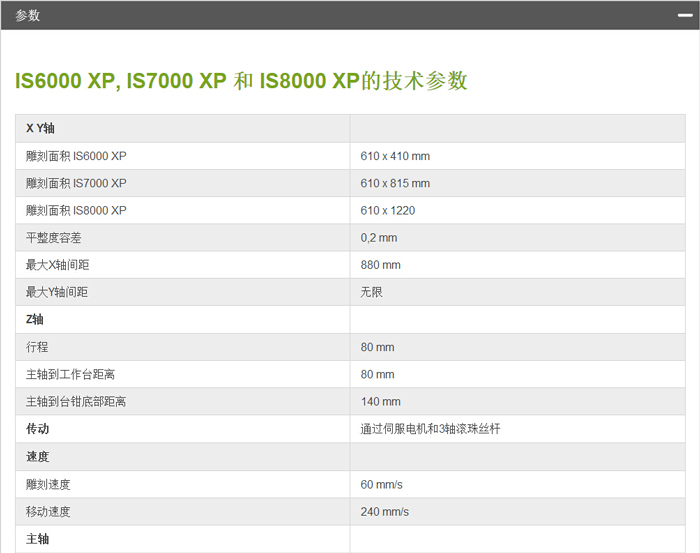
Task: Select value 610 x 1220
Action: click(x=388, y=211)
